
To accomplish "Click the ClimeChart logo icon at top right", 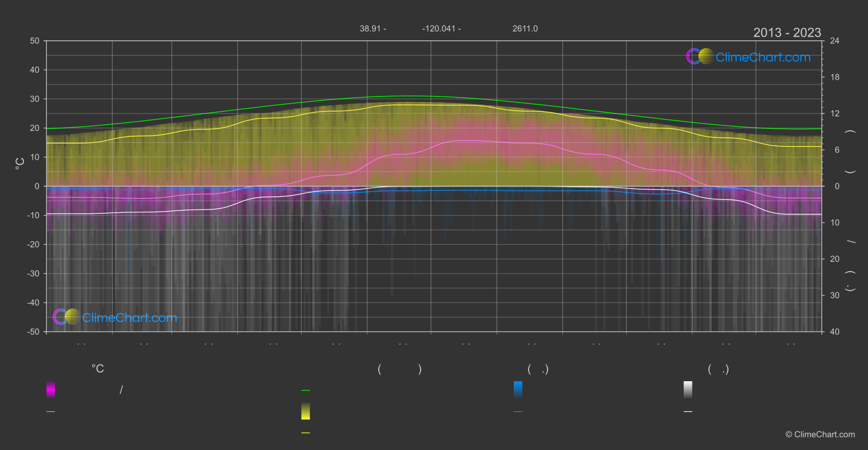I will (x=700, y=57).
